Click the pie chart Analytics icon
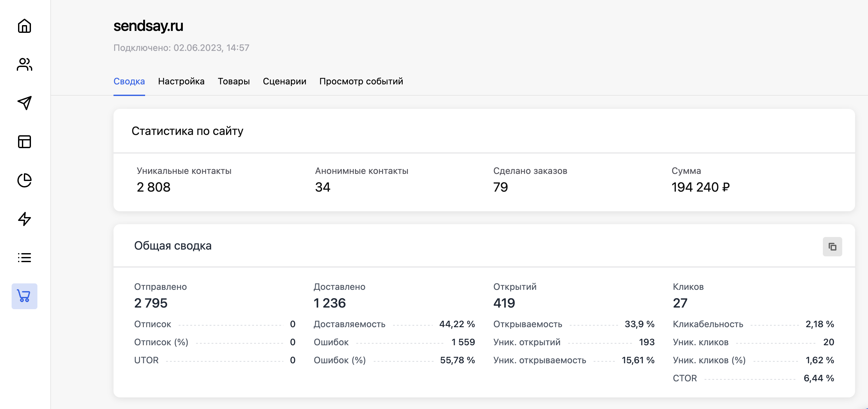This screenshot has height=409, width=868. [x=24, y=180]
